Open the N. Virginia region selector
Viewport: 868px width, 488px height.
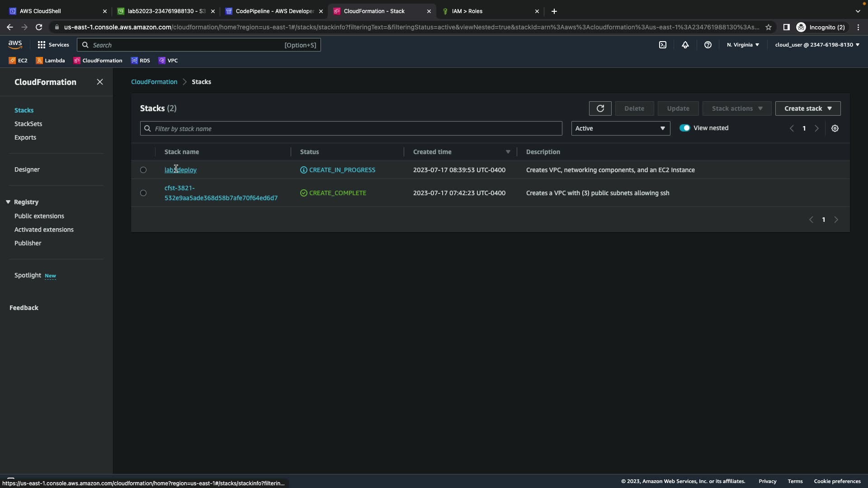coord(743,45)
